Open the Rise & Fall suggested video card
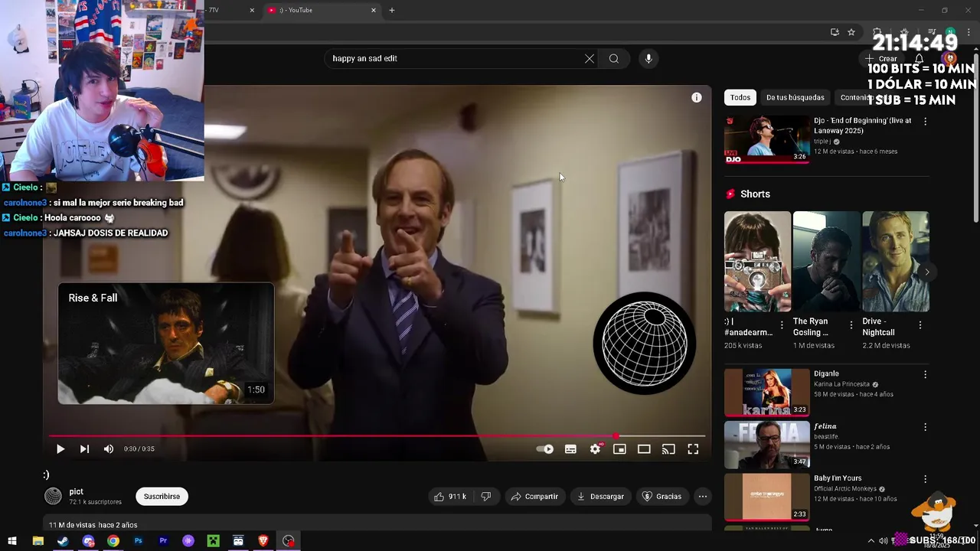The image size is (980, 551). (x=166, y=344)
